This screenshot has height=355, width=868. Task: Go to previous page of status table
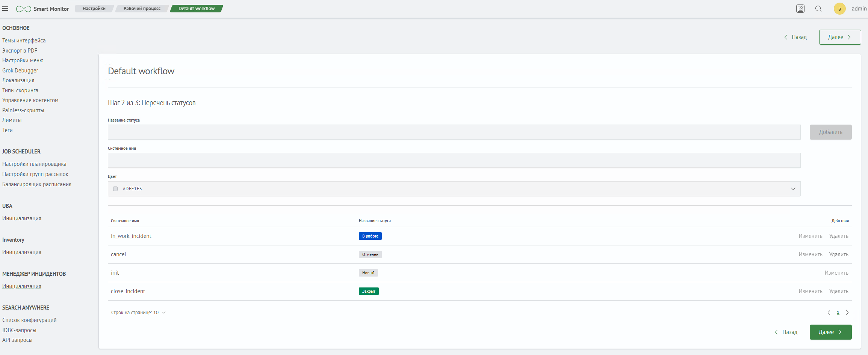(x=829, y=313)
